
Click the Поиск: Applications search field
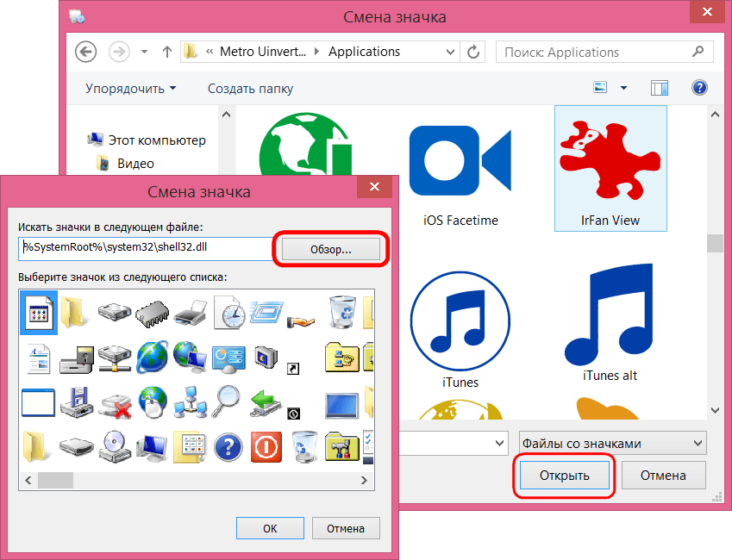[x=604, y=52]
